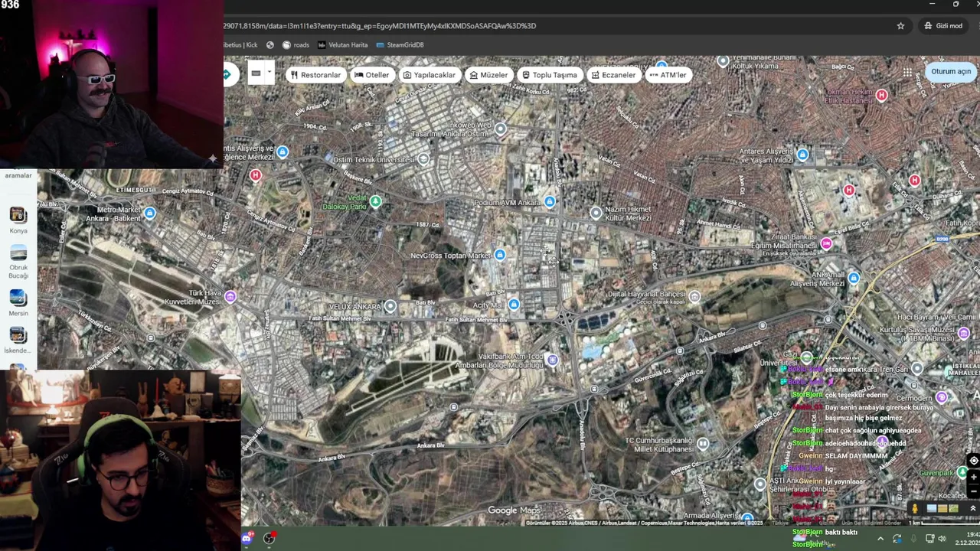Select the ATM'ler chip
Screen dimensions: 980x551
(x=668, y=75)
